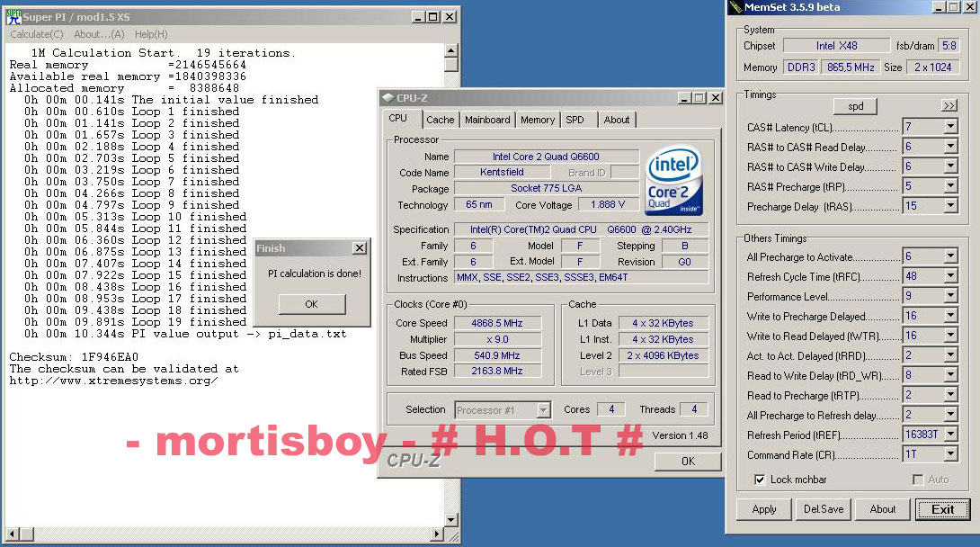Open the RAS# to CAS# Read Delay dropdown

tap(950, 147)
